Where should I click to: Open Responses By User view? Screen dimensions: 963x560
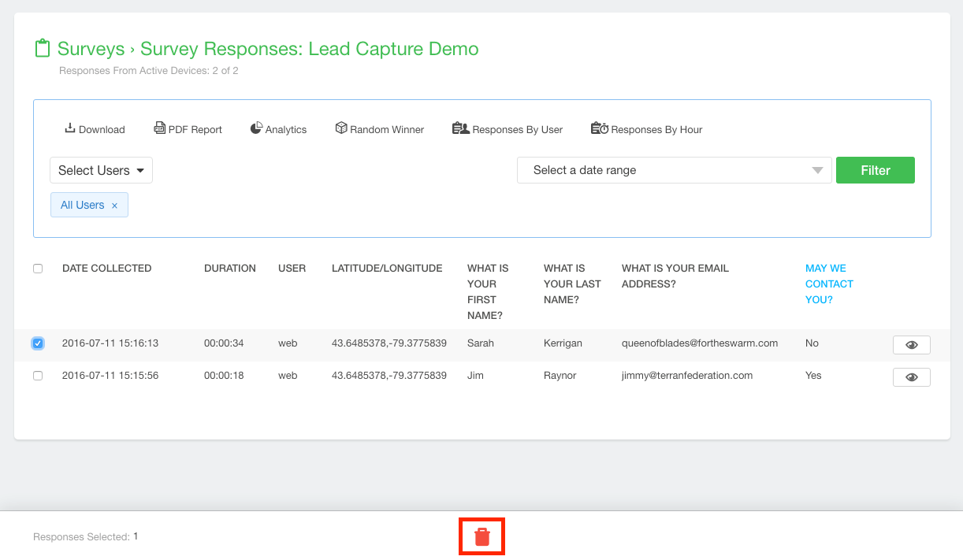tap(461, 128)
